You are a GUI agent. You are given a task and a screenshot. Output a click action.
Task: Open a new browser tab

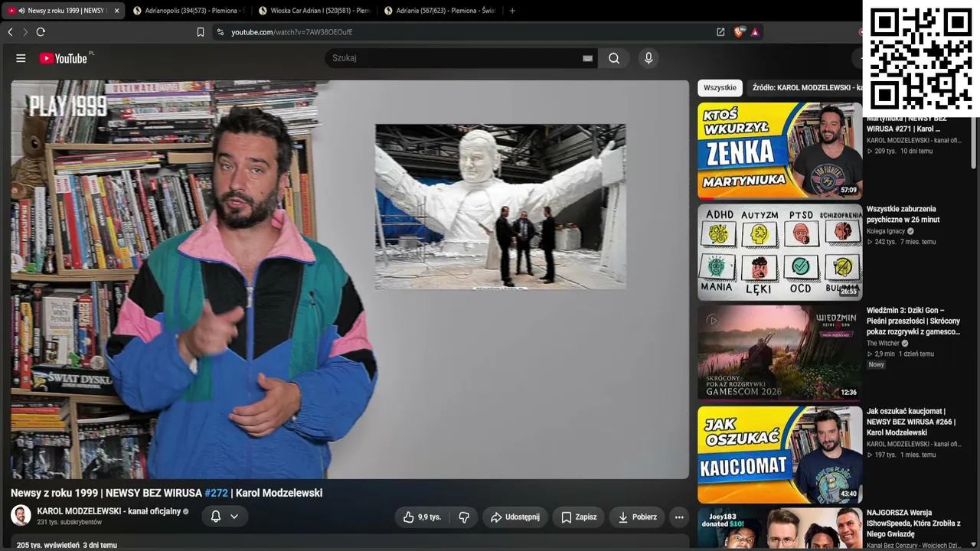(x=512, y=11)
